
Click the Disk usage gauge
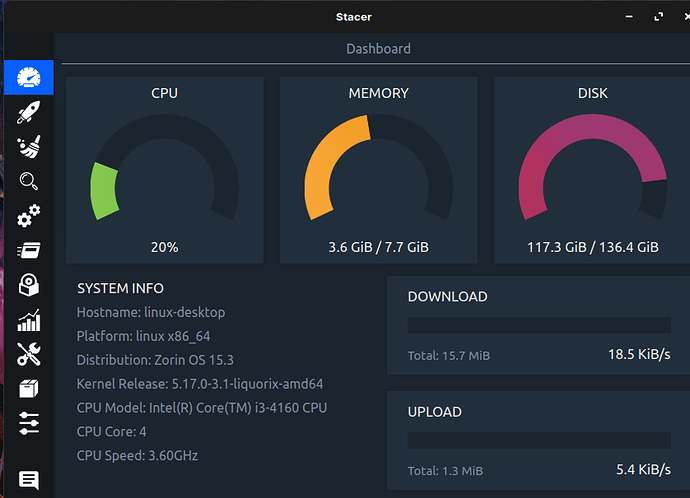coord(593,168)
